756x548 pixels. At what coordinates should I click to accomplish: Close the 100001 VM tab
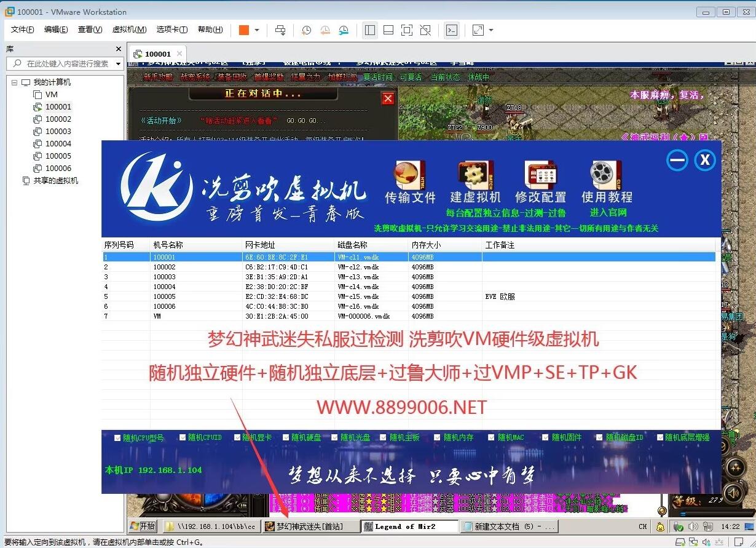tap(179, 54)
